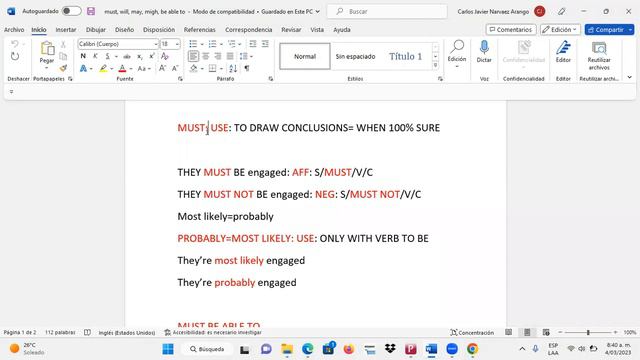The image size is (640, 360).
Task: Collapse the ribbon with the chevron
Action: tap(629, 77)
